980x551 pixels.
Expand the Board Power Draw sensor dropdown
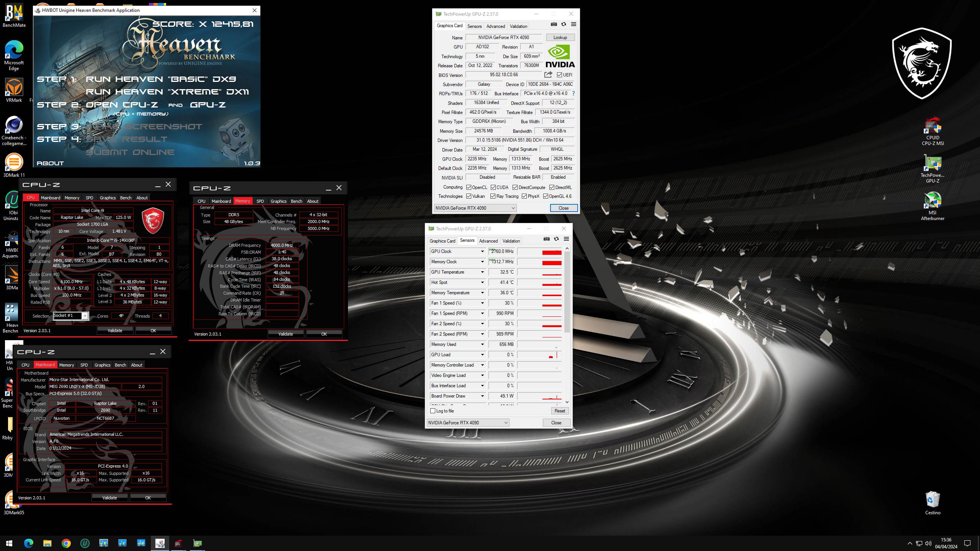[x=482, y=396]
